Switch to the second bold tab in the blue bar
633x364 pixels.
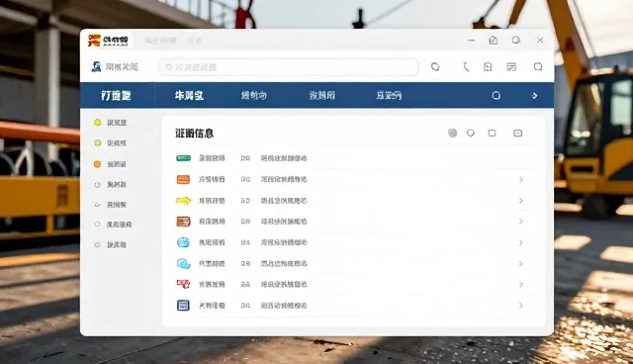(189, 96)
